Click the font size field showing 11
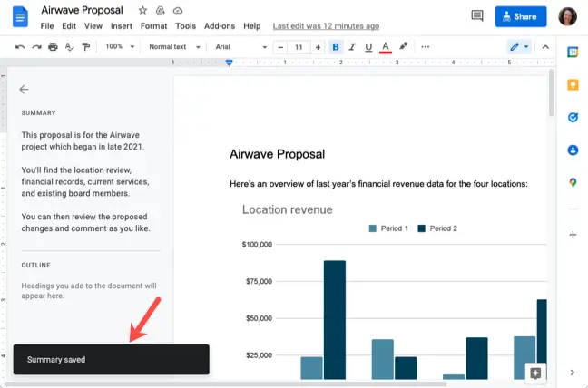 point(299,47)
